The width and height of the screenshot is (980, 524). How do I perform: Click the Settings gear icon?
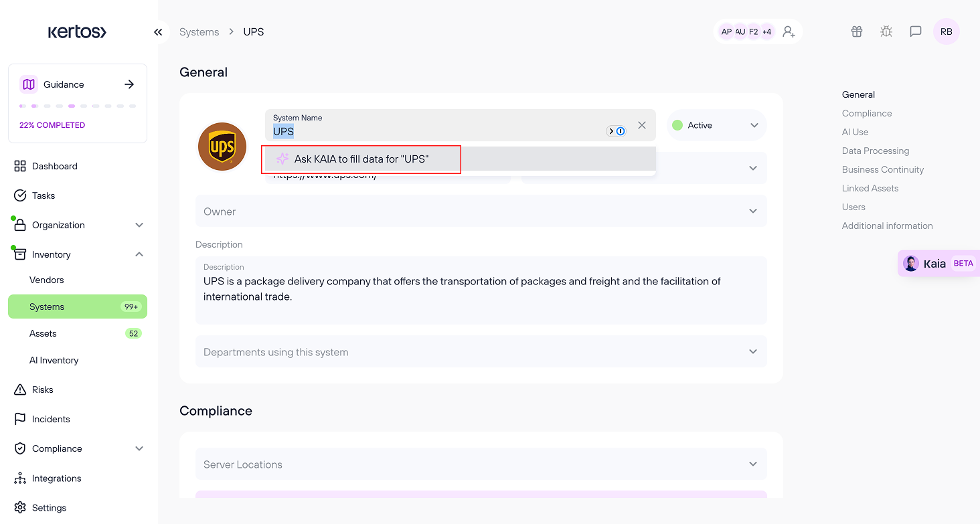point(20,507)
